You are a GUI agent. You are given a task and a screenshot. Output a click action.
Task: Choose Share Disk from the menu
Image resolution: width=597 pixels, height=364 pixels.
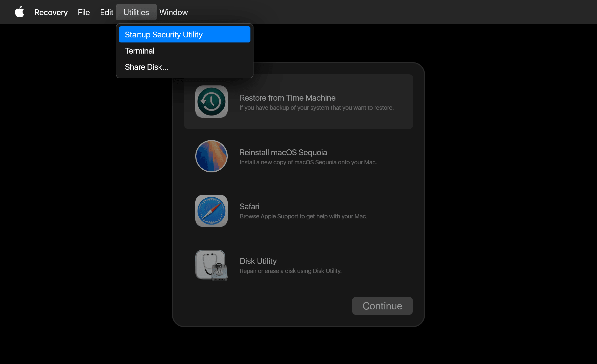click(x=146, y=67)
